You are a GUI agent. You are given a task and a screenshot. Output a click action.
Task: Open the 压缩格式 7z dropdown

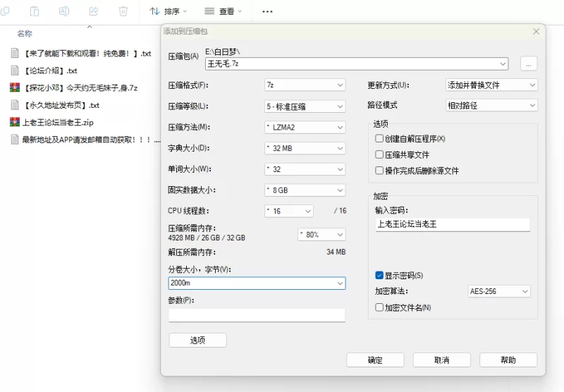pos(305,85)
